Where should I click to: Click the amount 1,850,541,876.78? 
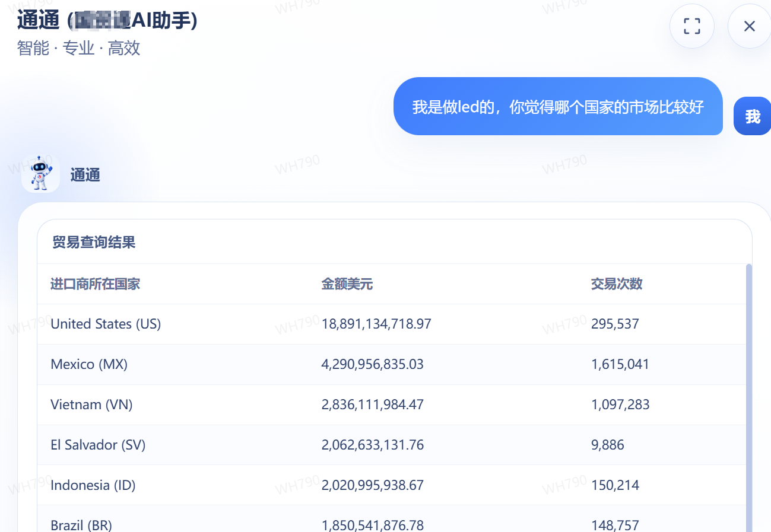coord(373,525)
